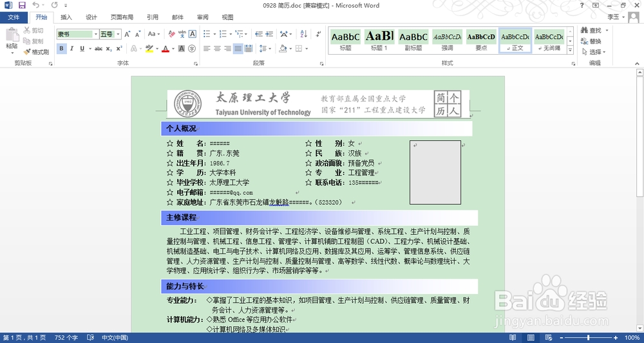Open the 文件 (File) tab
This screenshot has height=343, width=644.
pos(14,17)
